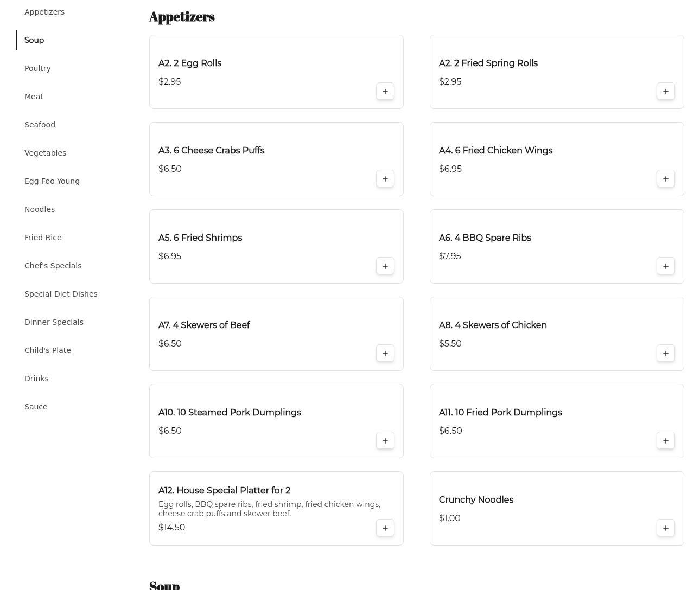
Task: Add A10. 10 Steamed Pork Dumplings
Action: coord(385,441)
